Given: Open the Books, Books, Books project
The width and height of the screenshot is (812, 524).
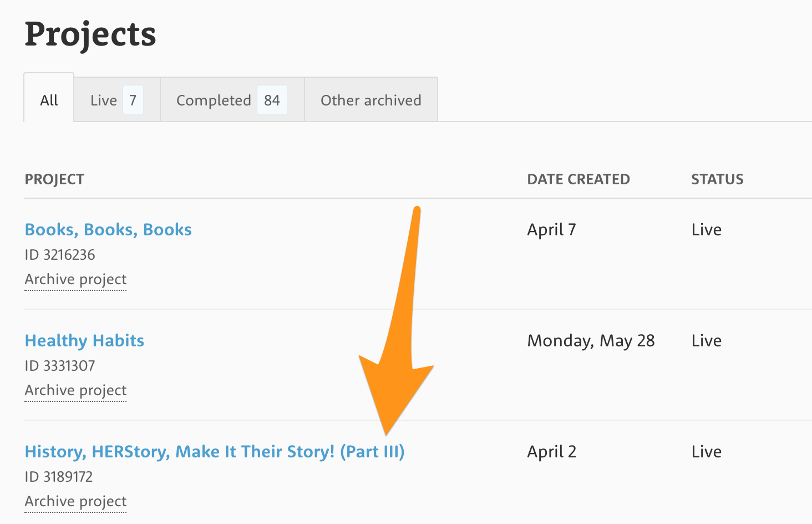Looking at the screenshot, I should (x=108, y=229).
